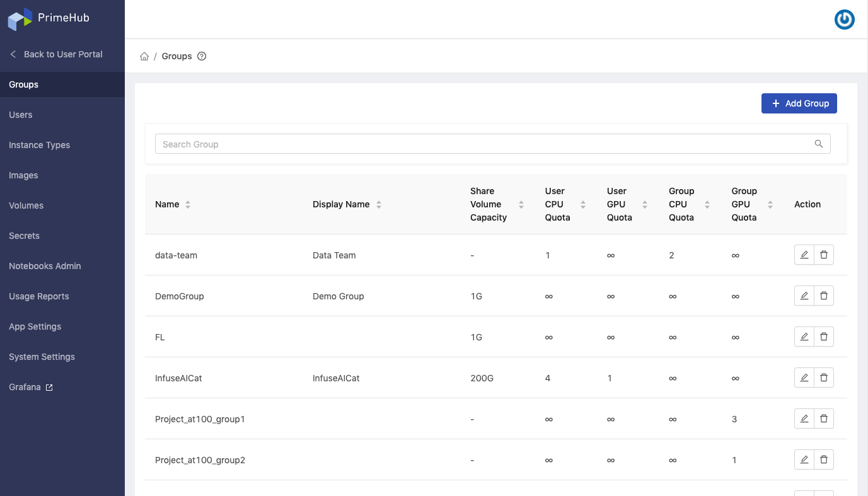Screen dimensions: 868x496
Task: Delete the DemoGroup group
Action: pos(824,296)
